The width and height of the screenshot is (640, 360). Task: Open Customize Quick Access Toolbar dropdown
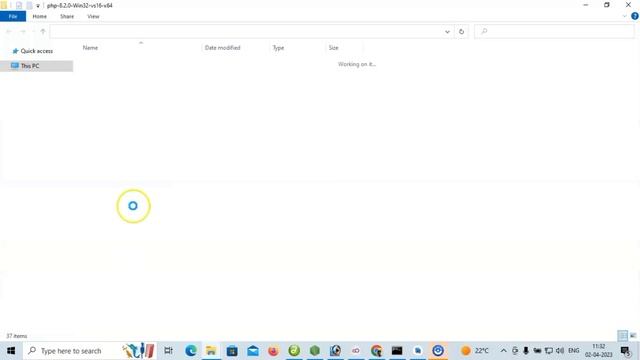38,6
